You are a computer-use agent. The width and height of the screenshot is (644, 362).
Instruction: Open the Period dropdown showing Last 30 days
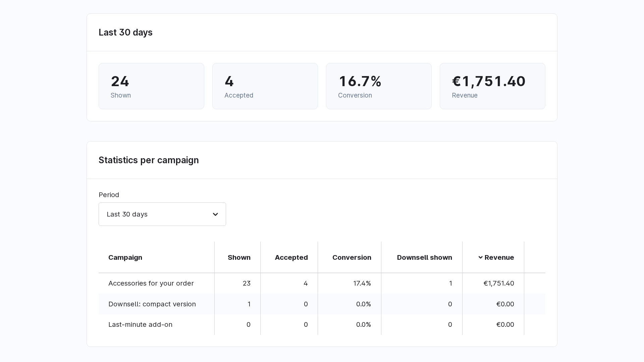(x=162, y=214)
